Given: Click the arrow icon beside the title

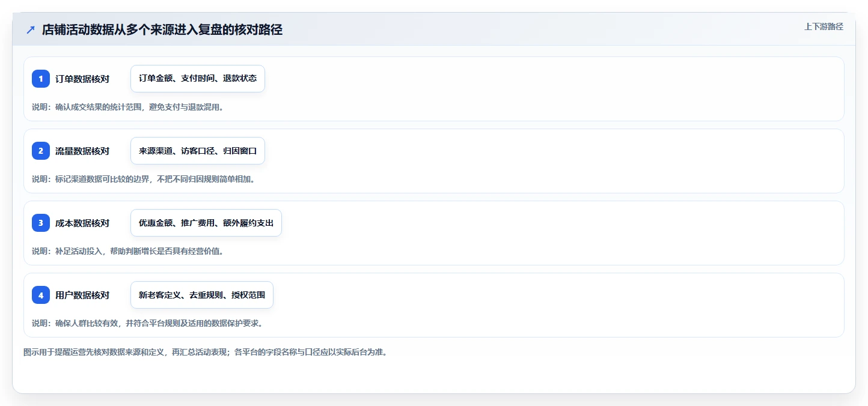Looking at the screenshot, I should (31, 29).
